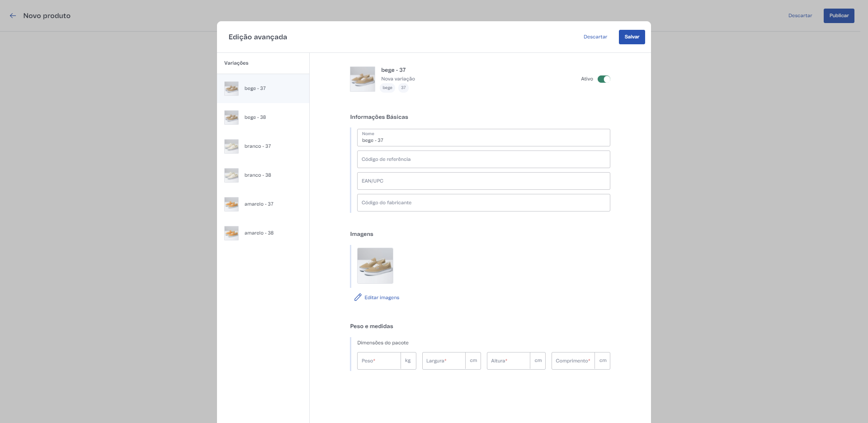Select the bege - 38 variation
Screen dimensions: 868x423
point(255,117)
